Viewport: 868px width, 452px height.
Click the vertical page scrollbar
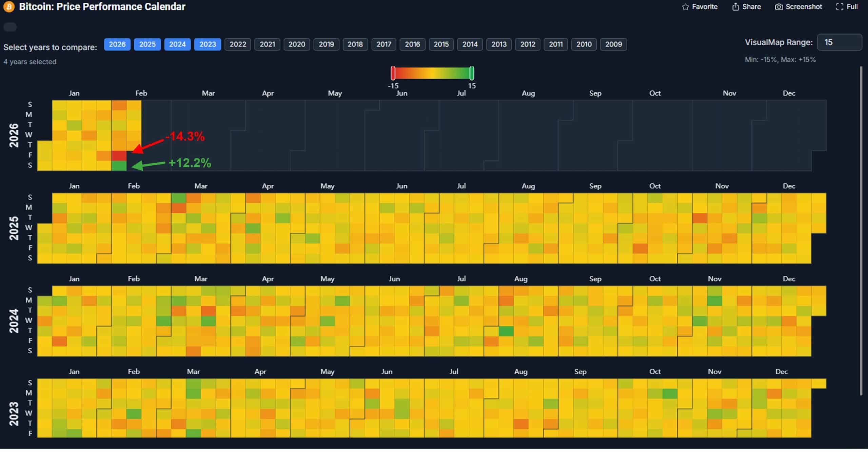tap(861, 231)
